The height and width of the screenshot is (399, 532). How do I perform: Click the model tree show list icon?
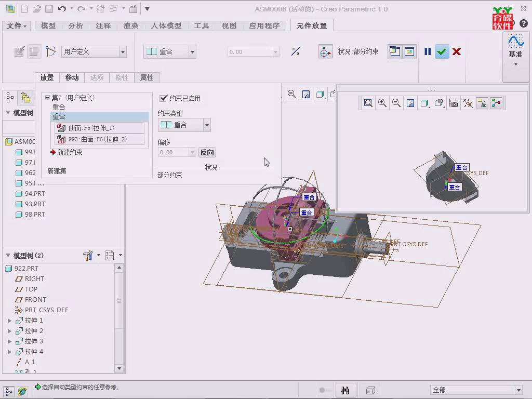click(x=110, y=256)
